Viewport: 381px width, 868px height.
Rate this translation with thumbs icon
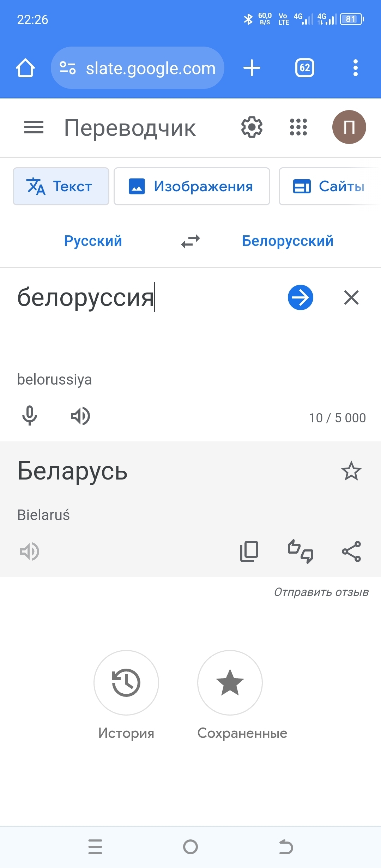300,551
